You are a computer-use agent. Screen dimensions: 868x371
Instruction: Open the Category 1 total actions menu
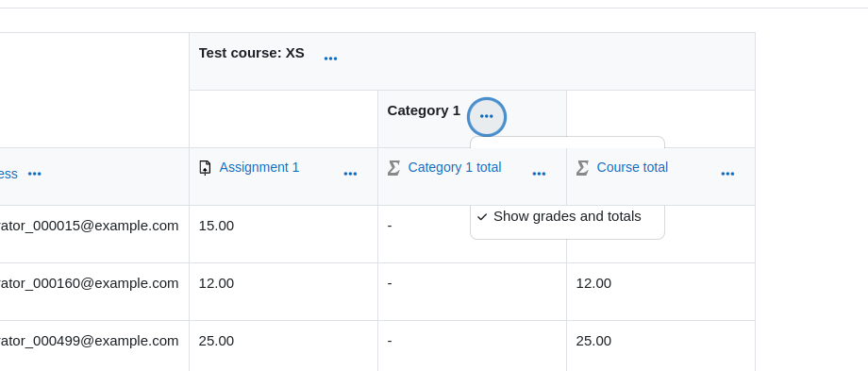[539, 174]
